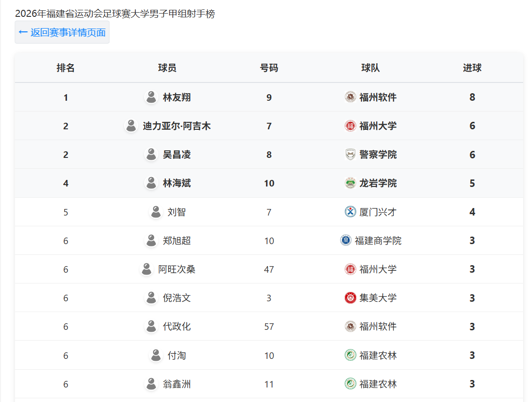Click the 福建商学院 team logo

346,240
